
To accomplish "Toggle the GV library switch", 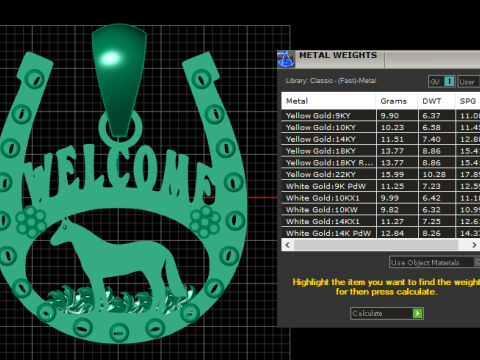I will click(x=442, y=81).
